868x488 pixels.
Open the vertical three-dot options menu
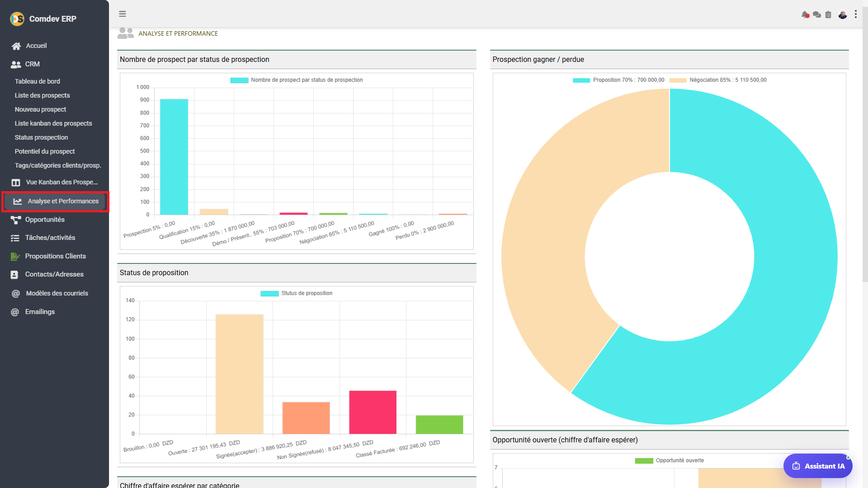pos(856,14)
